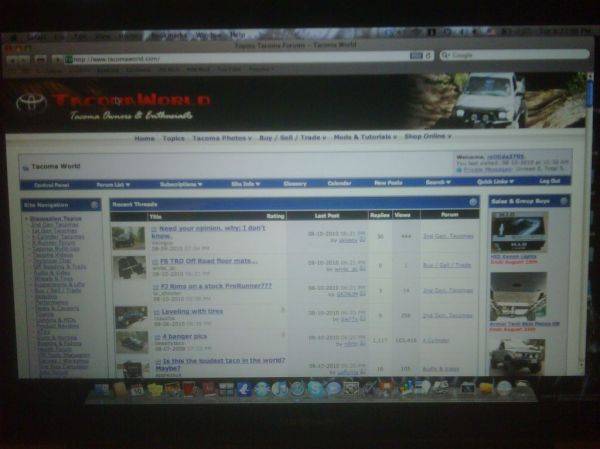Open the Quick Links dropdown
The height and width of the screenshot is (449, 600).
[x=495, y=181]
